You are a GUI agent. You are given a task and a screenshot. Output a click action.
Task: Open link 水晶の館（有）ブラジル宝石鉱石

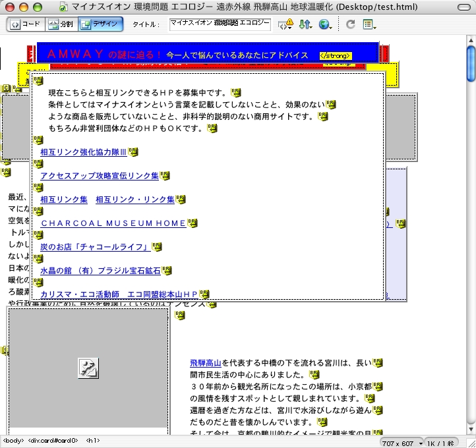(100, 271)
